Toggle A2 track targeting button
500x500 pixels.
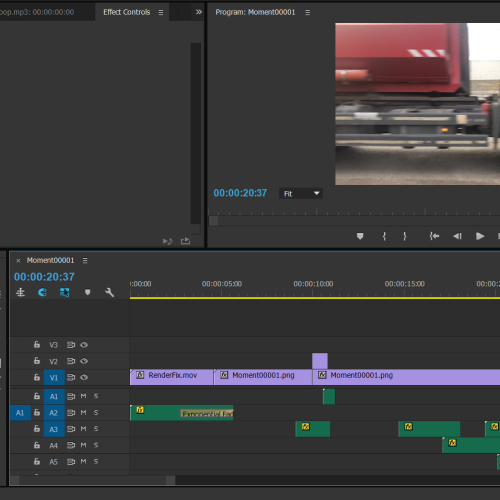pos(54,413)
